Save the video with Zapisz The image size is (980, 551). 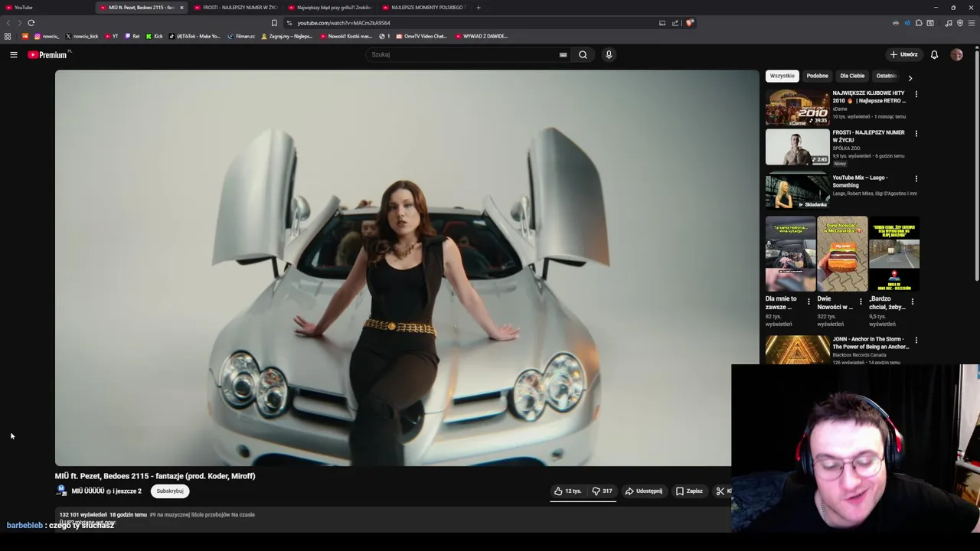[x=689, y=491]
